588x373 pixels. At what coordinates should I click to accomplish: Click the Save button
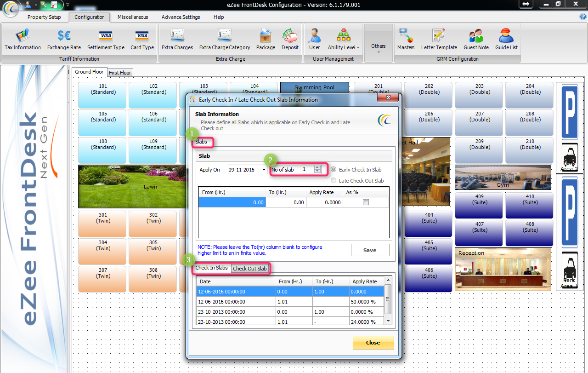370,250
